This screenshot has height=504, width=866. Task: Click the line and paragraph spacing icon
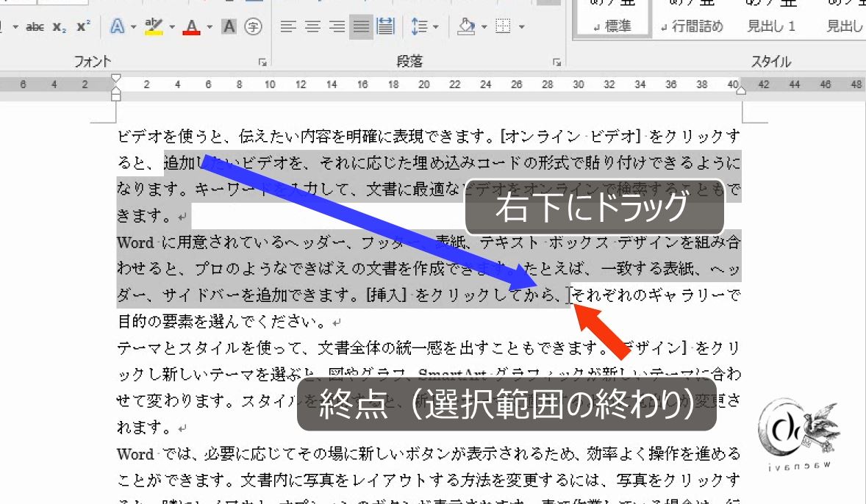(x=419, y=26)
